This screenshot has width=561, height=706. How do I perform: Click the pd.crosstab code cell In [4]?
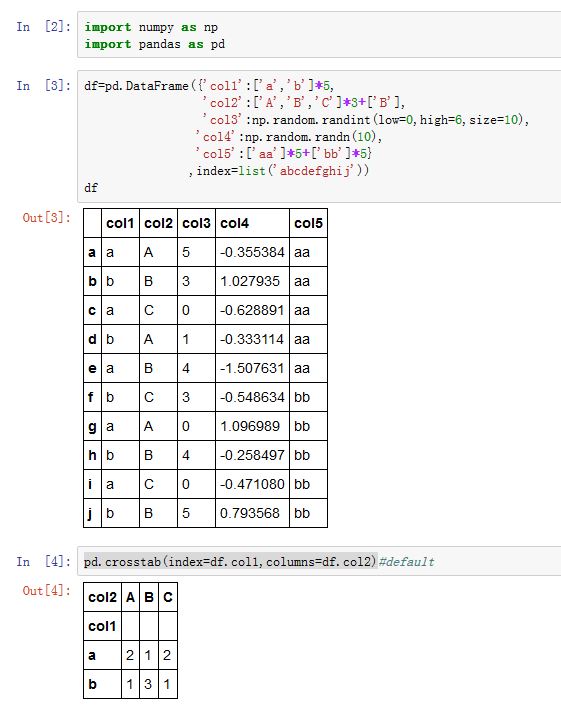319,561
